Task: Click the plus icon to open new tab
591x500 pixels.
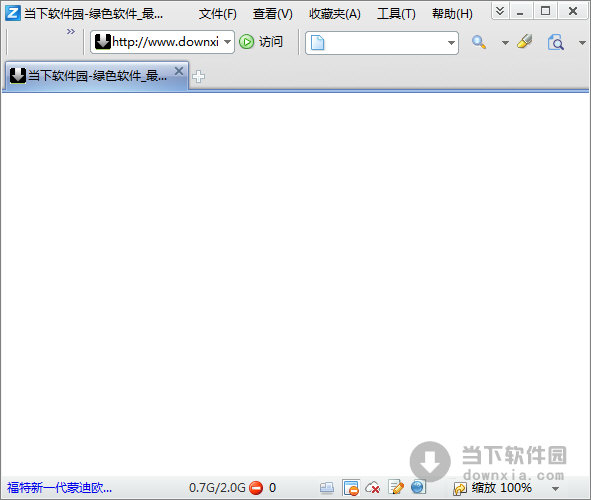Action: 198,76
